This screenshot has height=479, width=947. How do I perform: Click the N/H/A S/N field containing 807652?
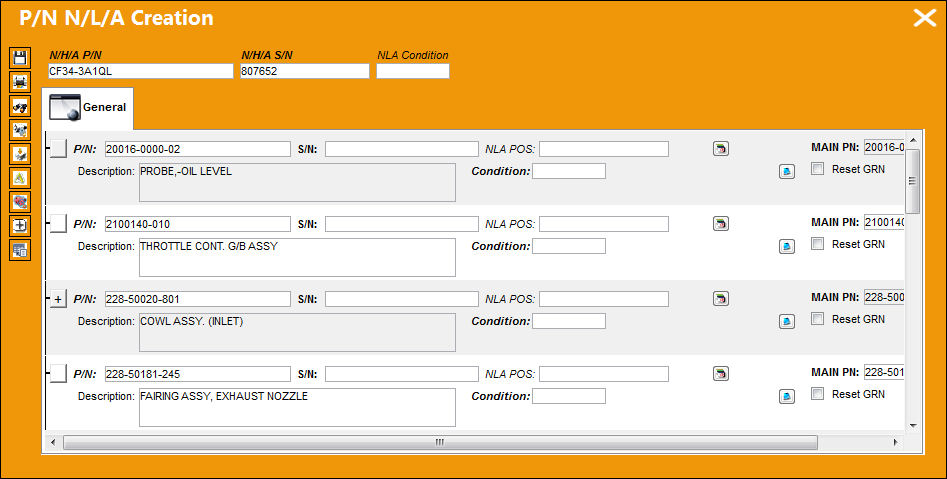[x=304, y=71]
